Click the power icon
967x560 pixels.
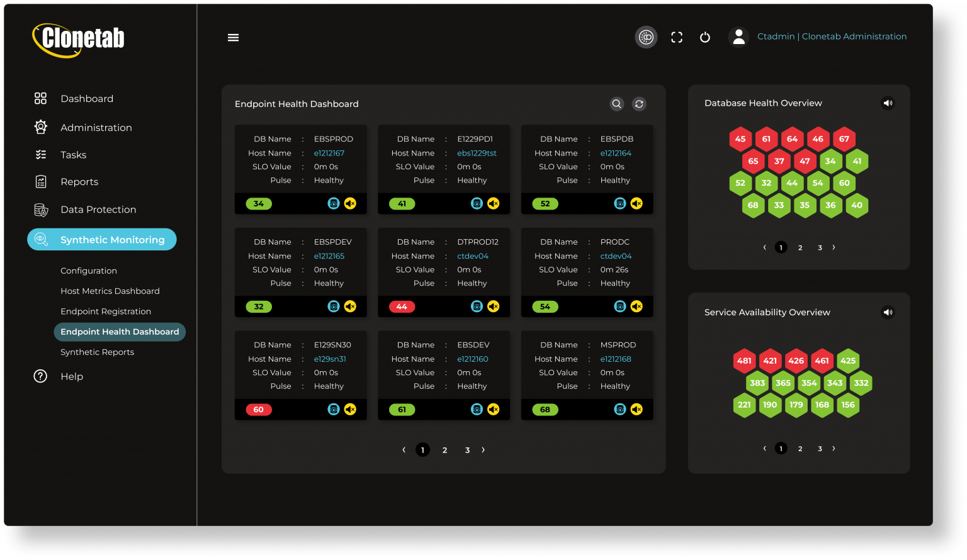tap(704, 37)
